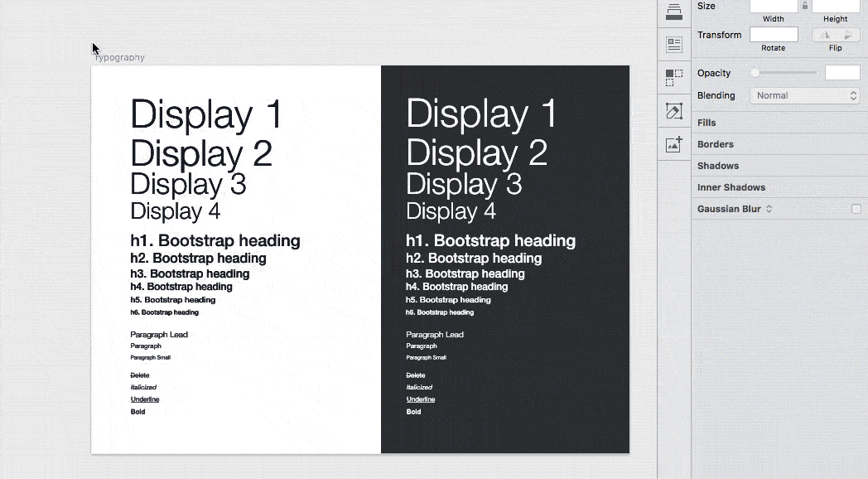Select Display 3 text on white artboard
Image resolution: width=868 pixels, height=479 pixels.
pyautogui.click(x=188, y=184)
